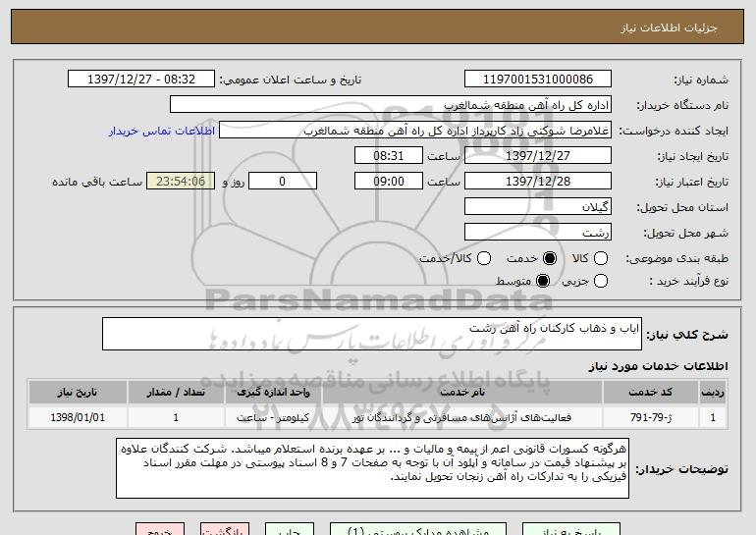
Task: Click service code ژ-79-791 cell
Action: [x=650, y=417]
